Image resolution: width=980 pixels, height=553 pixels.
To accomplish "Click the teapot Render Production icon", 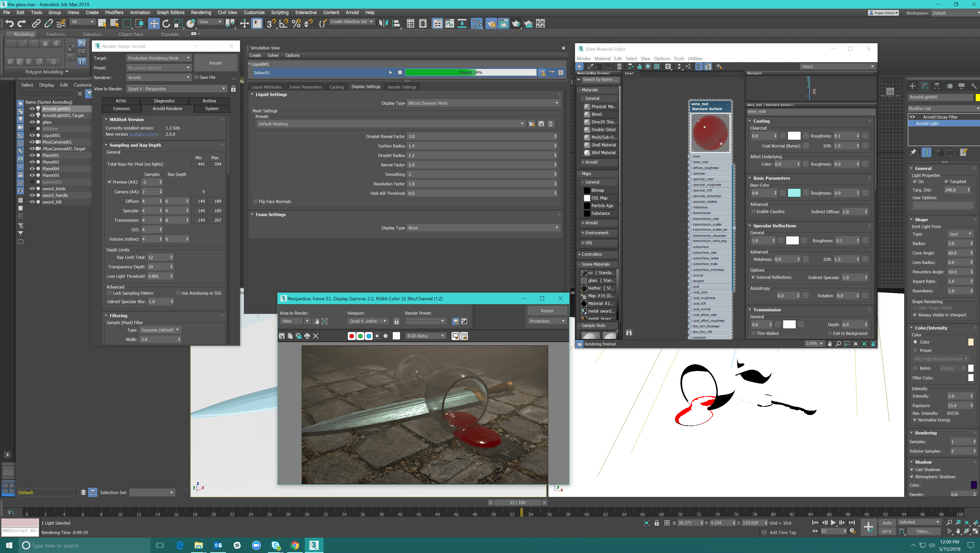I will [x=516, y=24].
